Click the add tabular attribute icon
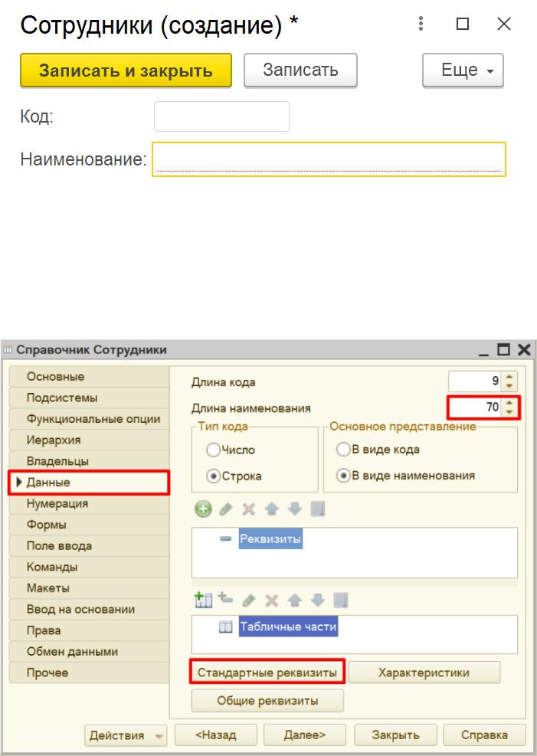 point(225,599)
